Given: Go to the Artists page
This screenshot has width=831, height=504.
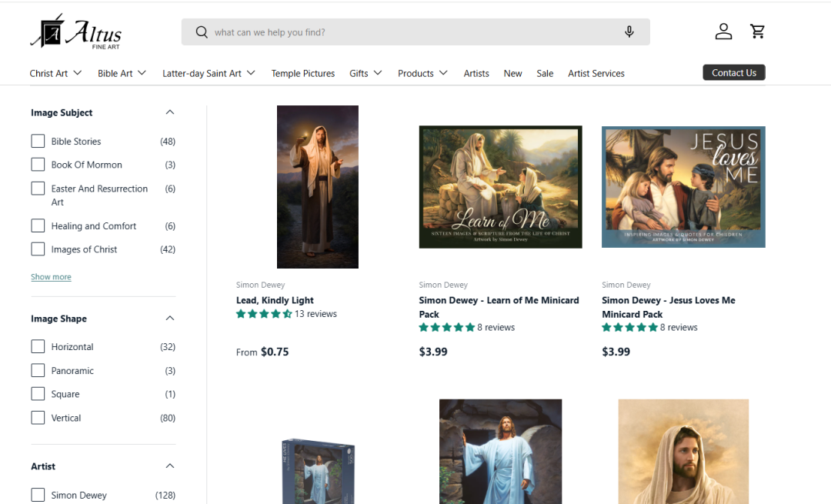Looking at the screenshot, I should point(476,73).
